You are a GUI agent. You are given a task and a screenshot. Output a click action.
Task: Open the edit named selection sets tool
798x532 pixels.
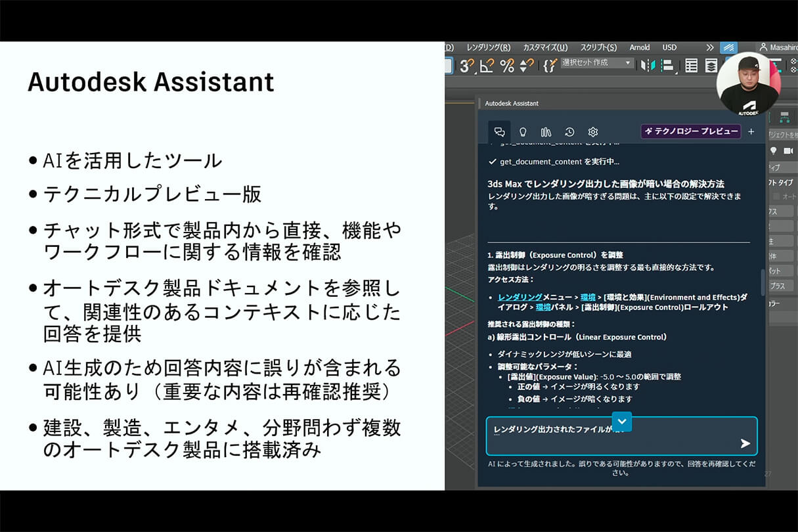(550, 65)
